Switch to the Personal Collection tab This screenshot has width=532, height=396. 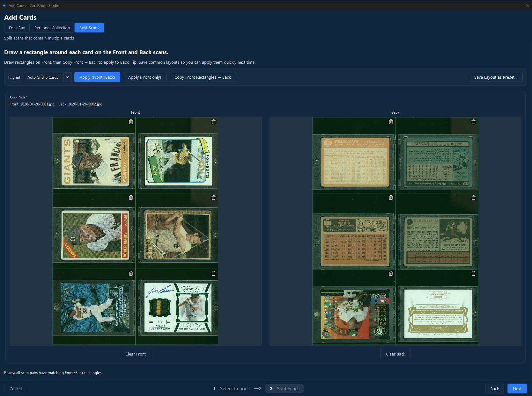52,28
